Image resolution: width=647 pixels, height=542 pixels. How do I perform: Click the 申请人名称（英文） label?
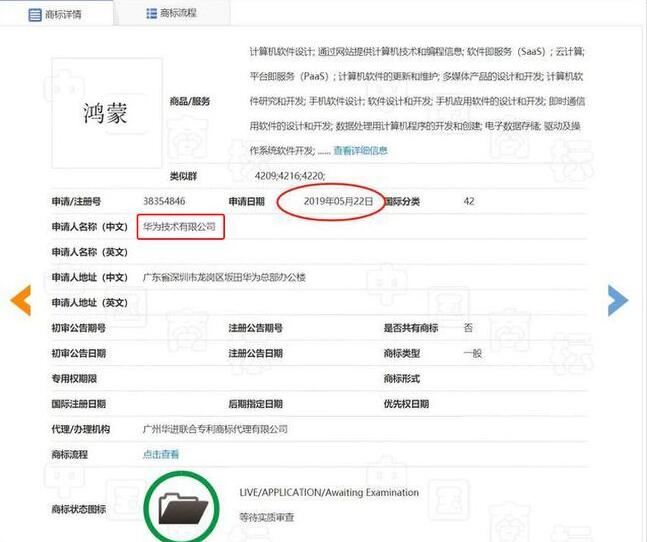pyautogui.click(x=90, y=252)
